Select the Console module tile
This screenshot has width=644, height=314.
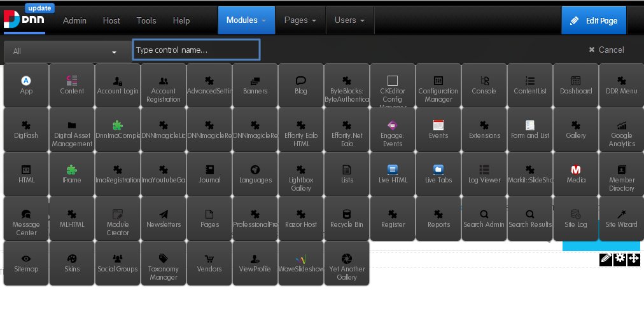coord(484,85)
